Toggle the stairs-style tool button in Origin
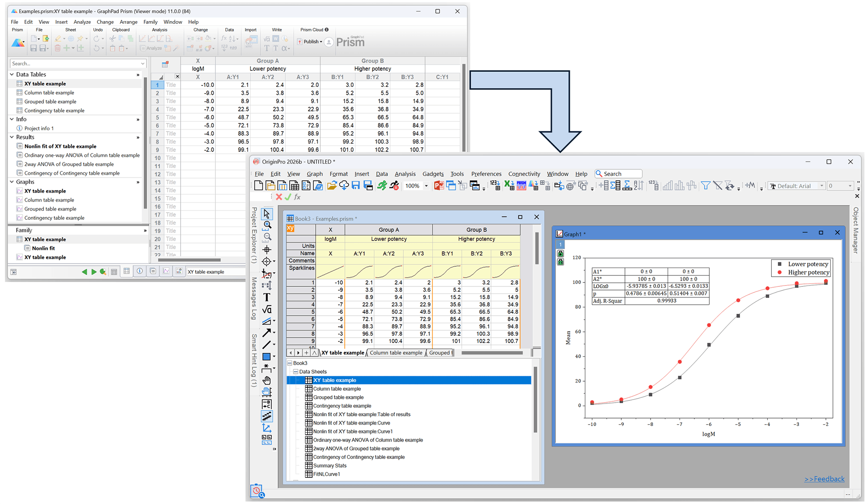 click(267, 416)
